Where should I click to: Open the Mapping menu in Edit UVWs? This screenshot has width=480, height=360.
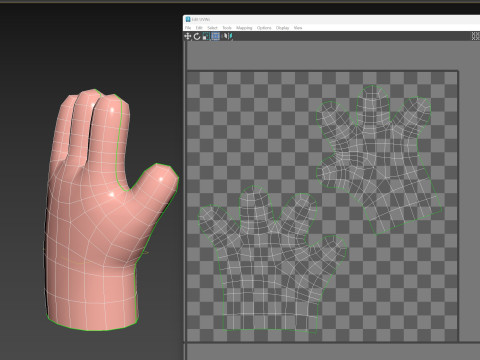tap(244, 28)
